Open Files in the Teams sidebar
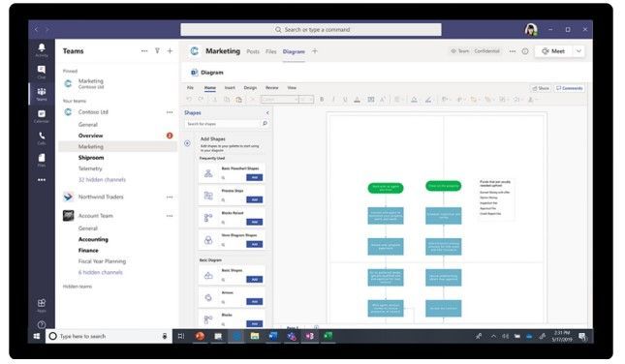Viewport: 625px width, 364px height. click(42, 160)
